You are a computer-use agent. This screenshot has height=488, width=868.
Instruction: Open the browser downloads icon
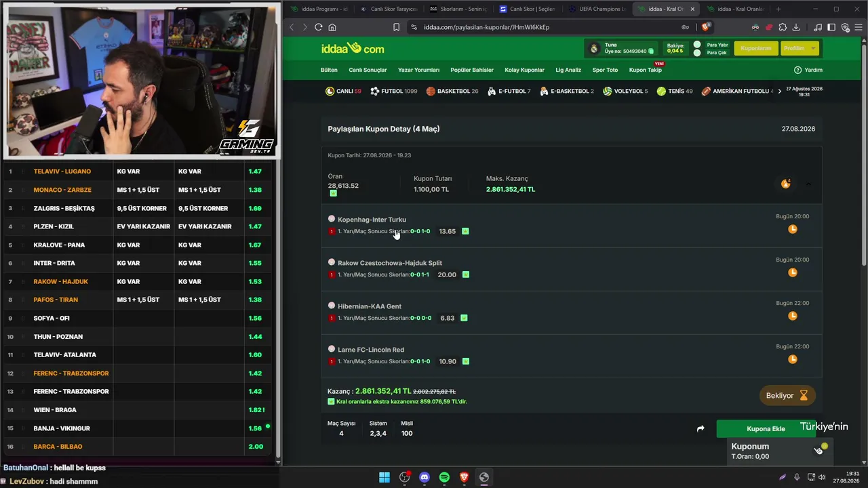tap(796, 27)
